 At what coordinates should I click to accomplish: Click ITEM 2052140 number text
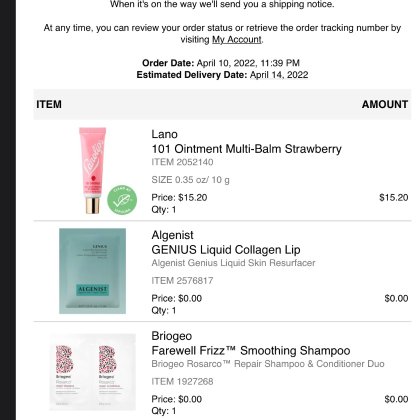tap(182, 162)
